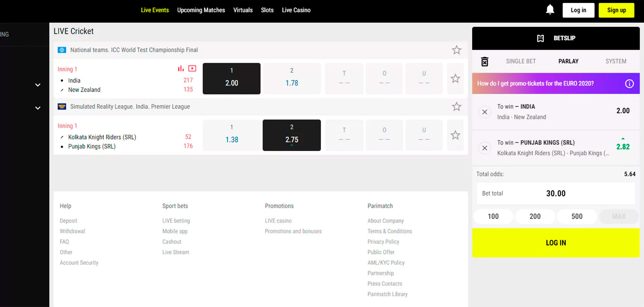Open the notifications bell
The width and height of the screenshot is (644, 307).
point(550,10)
